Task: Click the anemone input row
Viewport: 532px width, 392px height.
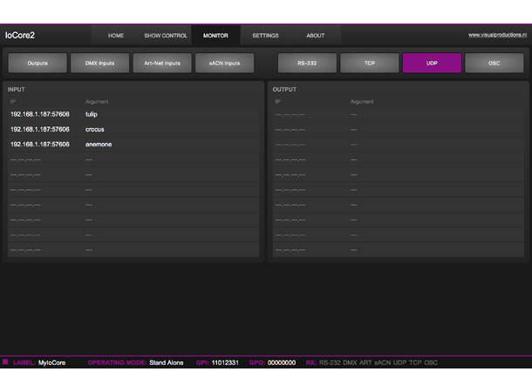Action: tap(131, 144)
